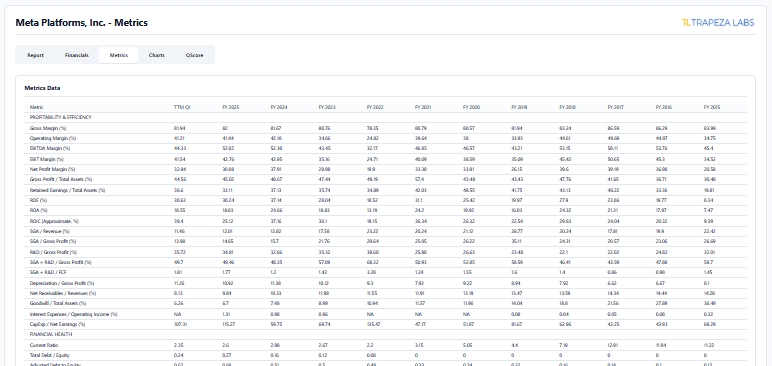Click the Goodwill / Total Assets FY 2025 value 6.7
The width and height of the screenshot is (772, 366).
(x=225, y=303)
